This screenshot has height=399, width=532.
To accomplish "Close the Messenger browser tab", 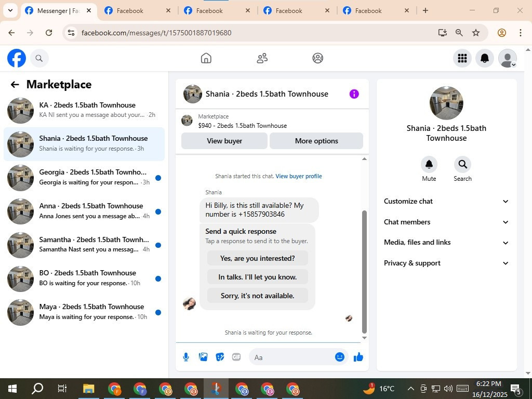I will (x=88, y=10).
